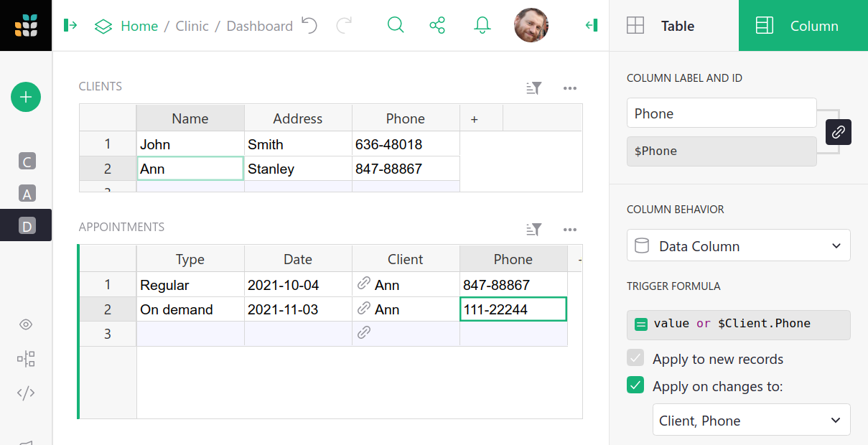
Task: Uncheck Apply on changes to
Action: point(635,385)
